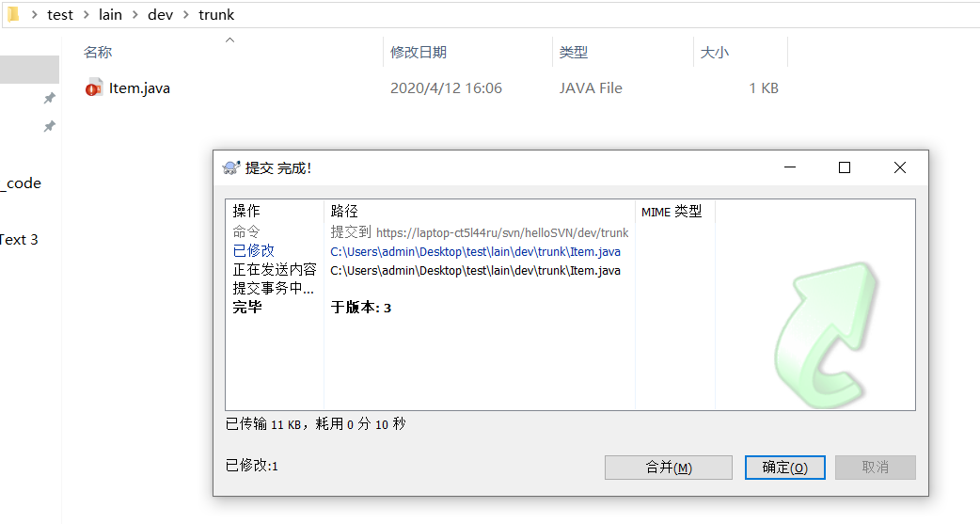This screenshot has width=980, height=524.
Task: Sort by the 名称 column header
Action: (x=98, y=53)
